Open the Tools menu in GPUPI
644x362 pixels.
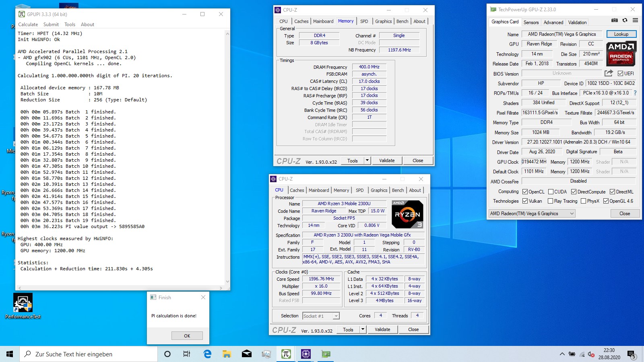coord(70,25)
